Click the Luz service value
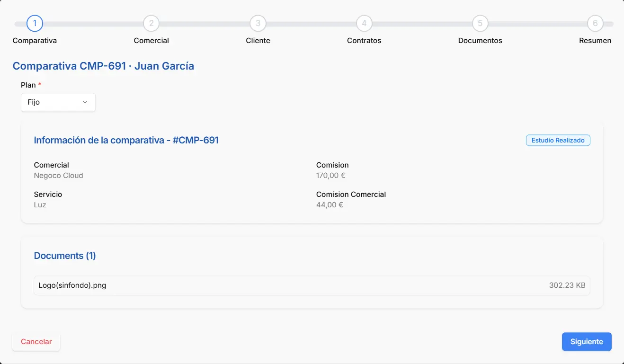Image resolution: width=624 pixels, height=364 pixels. [x=40, y=205]
